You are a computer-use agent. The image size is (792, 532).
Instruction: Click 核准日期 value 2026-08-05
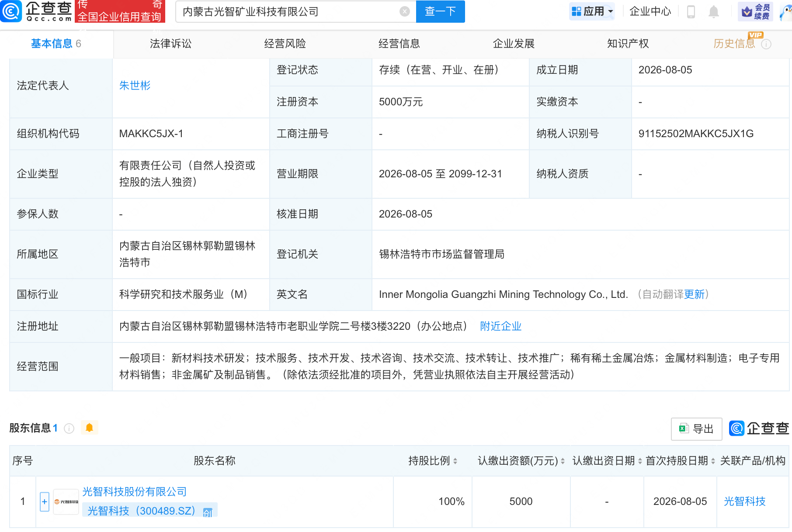tap(405, 214)
